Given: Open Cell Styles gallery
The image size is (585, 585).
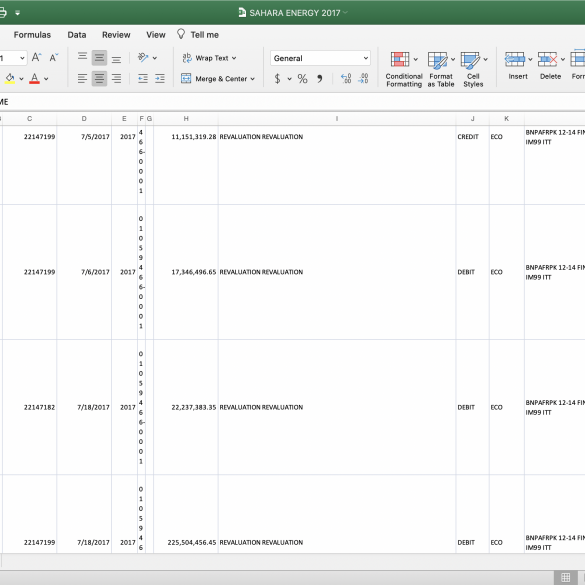Looking at the screenshot, I should [x=473, y=70].
